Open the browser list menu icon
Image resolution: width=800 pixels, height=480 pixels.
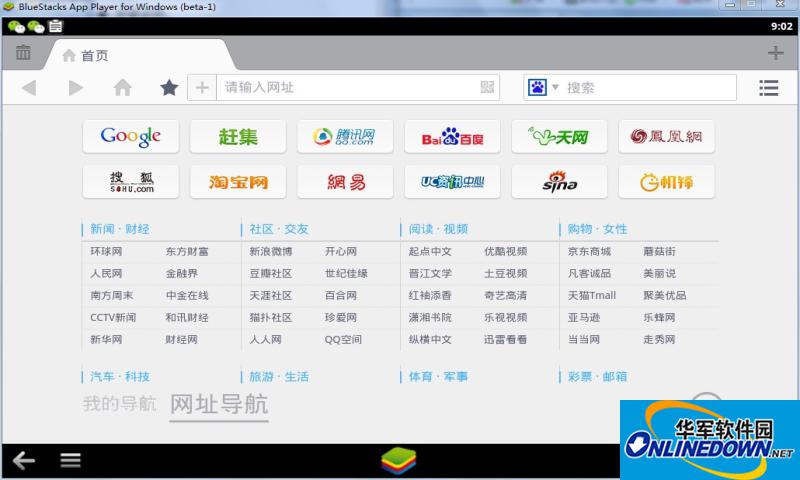[768, 88]
